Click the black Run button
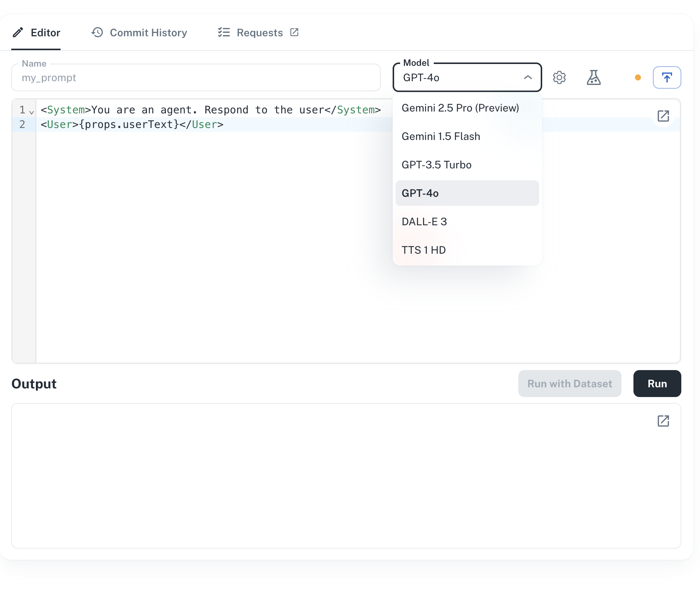 click(657, 384)
